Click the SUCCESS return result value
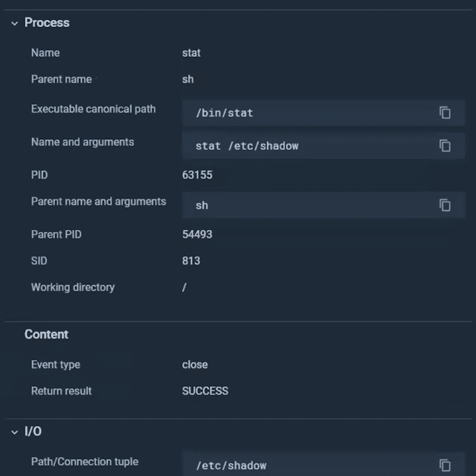Image resolution: width=476 pixels, height=476 pixels. coord(205,391)
